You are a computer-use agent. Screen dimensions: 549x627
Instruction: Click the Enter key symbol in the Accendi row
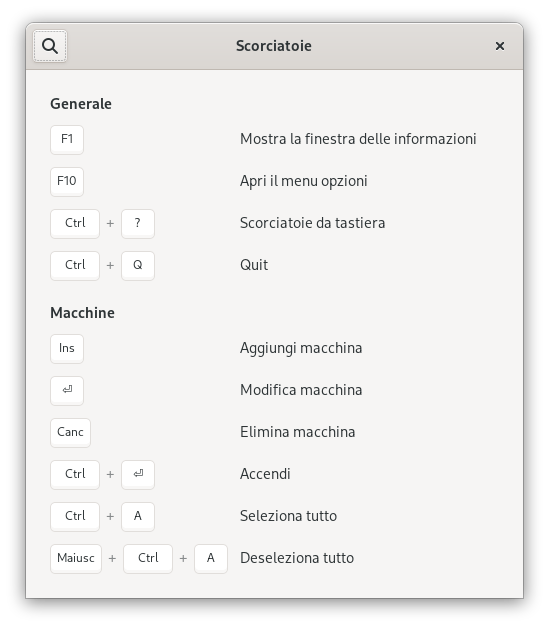pyautogui.click(x=138, y=474)
